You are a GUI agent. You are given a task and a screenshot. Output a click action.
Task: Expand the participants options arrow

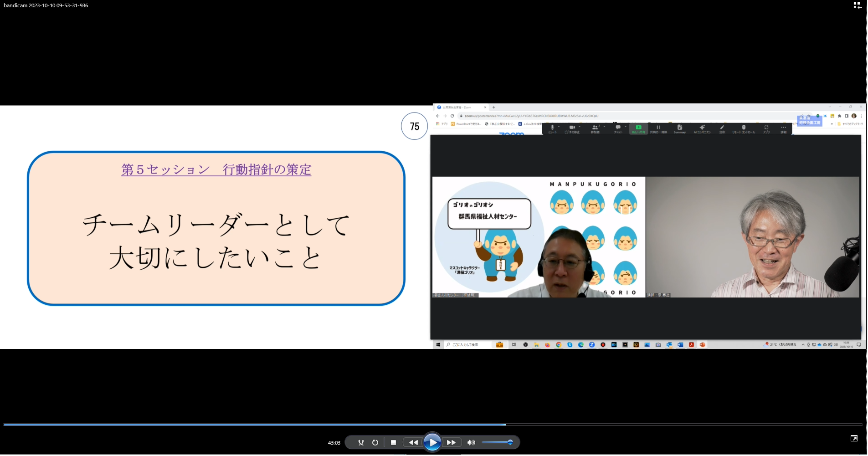(x=605, y=127)
